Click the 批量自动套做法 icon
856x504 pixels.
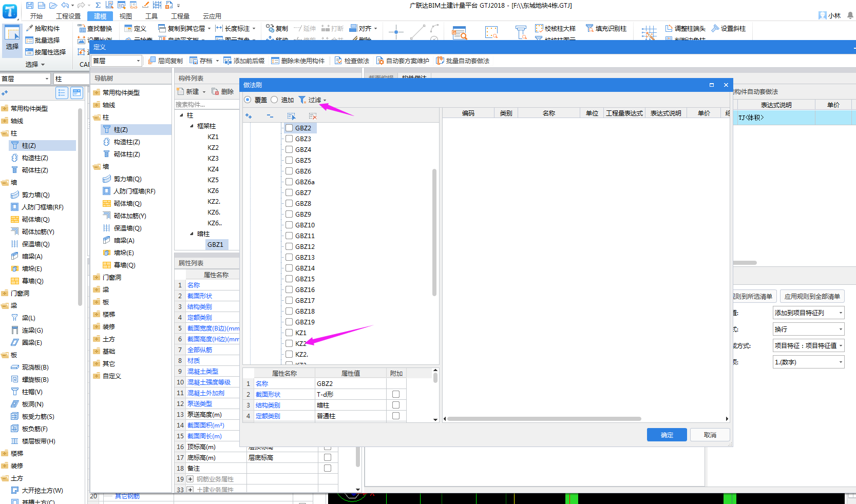(x=440, y=61)
